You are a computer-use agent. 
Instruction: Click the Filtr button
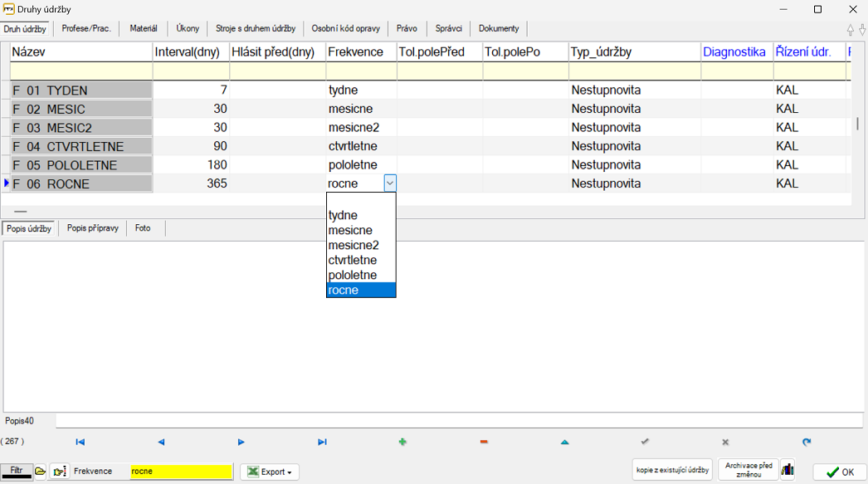tap(17, 472)
